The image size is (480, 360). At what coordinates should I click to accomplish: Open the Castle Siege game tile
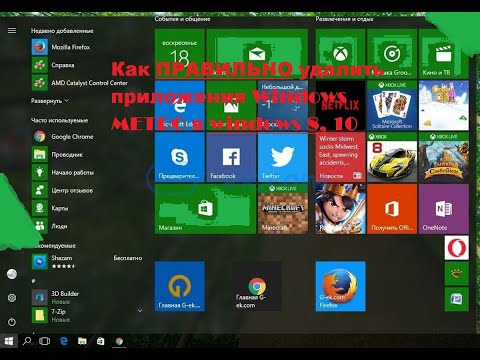pyautogui.click(x=444, y=157)
